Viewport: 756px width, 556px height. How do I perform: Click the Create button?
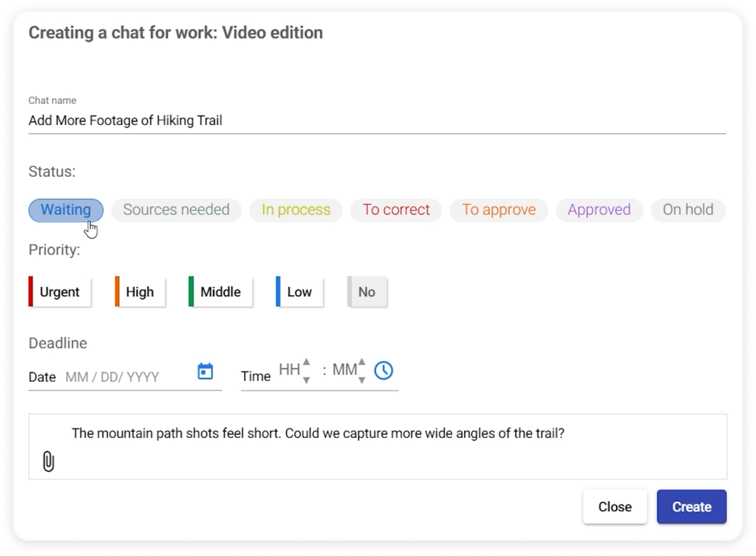click(691, 507)
